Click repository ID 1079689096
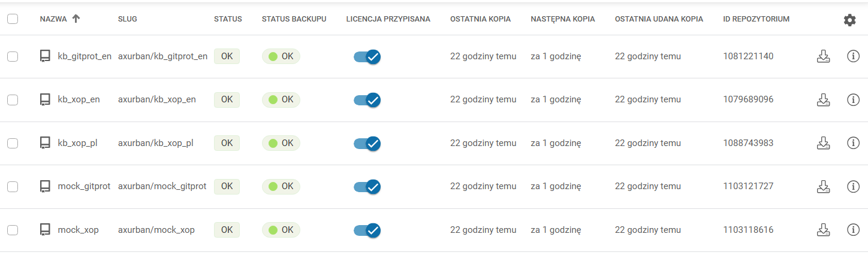Screen dimensions: 868x255 click(x=748, y=99)
